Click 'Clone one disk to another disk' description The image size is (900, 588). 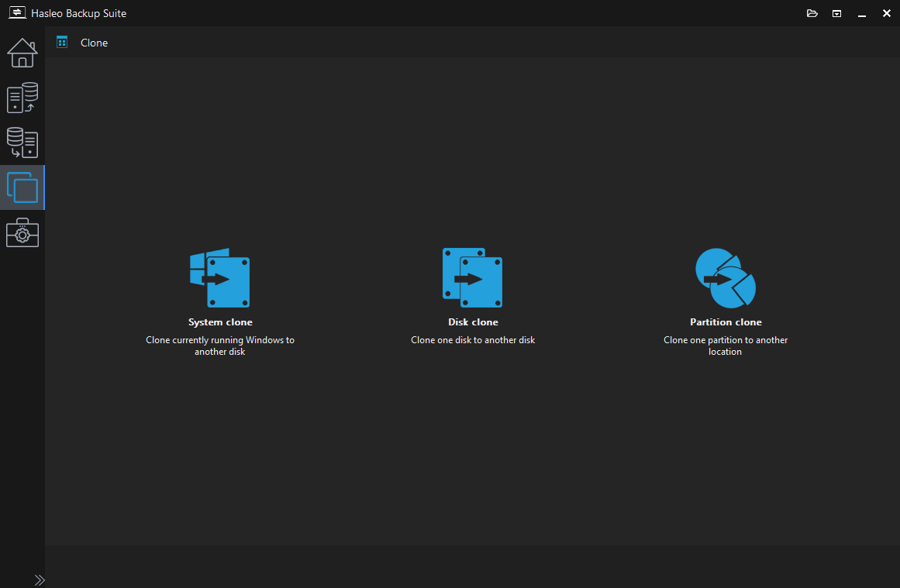pos(473,340)
